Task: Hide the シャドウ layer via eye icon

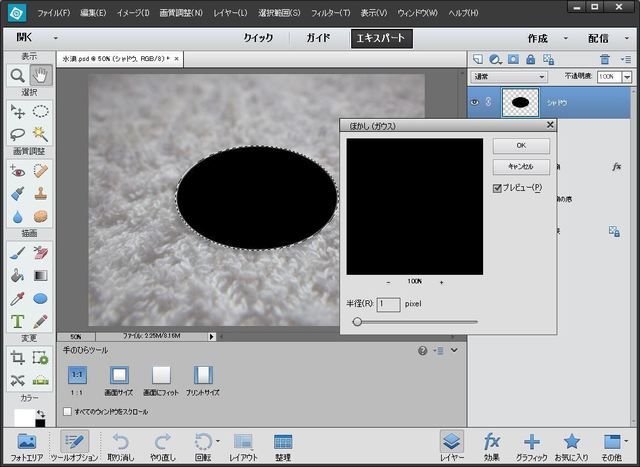Action: tap(474, 101)
